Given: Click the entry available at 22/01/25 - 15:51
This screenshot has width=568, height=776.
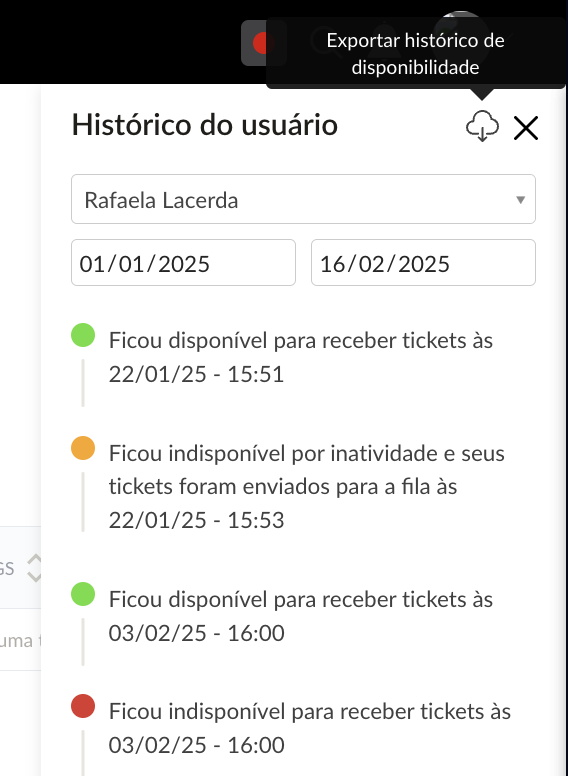Looking at the screenshot, I should (x=301, y=357).
